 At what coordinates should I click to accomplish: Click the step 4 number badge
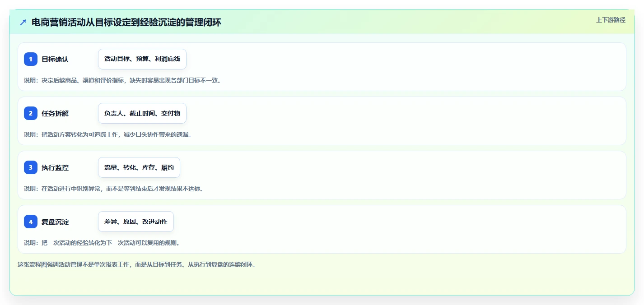[31, 222]
